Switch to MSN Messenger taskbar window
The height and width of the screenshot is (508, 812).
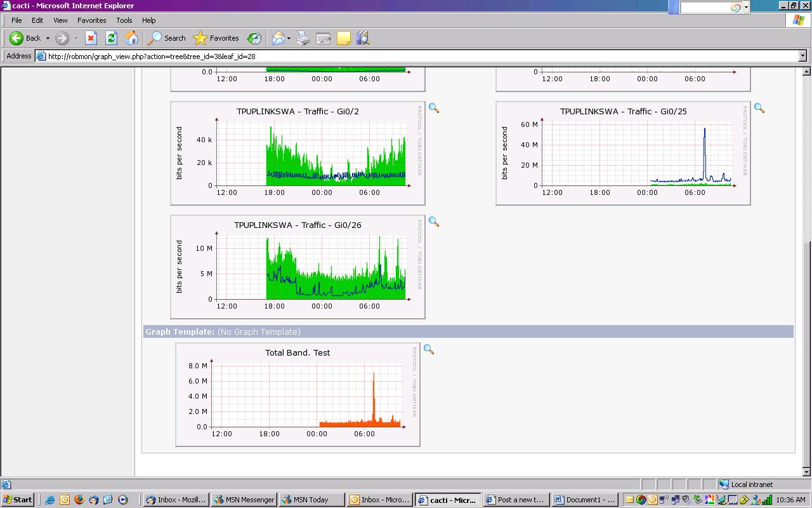[x=244, y=500]
